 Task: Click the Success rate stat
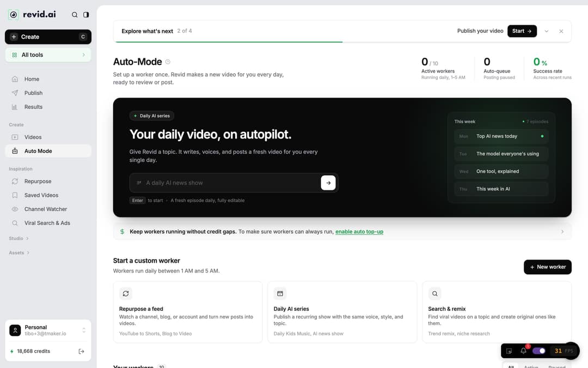(553, 68)
